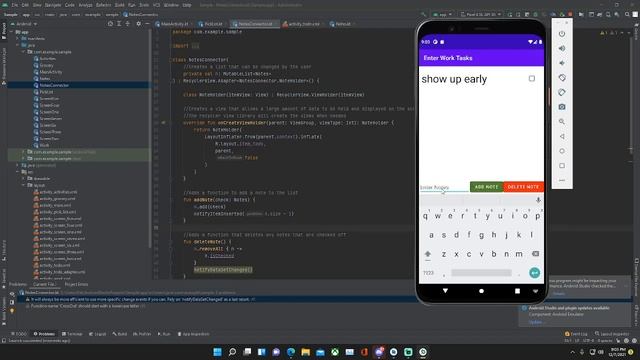This screenshot has height=360, width=640.
Task: Tap the backspace key on the phone keyboard
Action: 535,254
